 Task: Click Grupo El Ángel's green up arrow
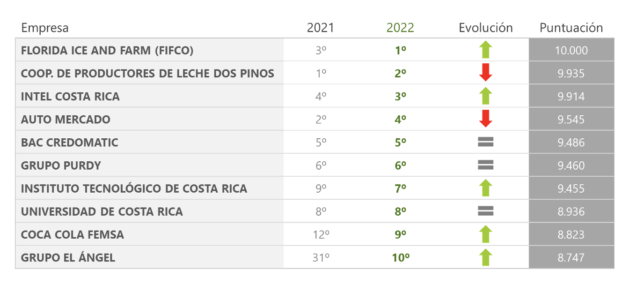[x=486, y=257]
